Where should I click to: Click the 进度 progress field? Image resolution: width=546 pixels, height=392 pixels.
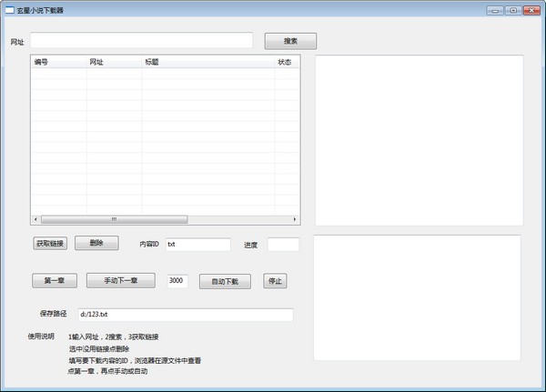coord(283,244)
